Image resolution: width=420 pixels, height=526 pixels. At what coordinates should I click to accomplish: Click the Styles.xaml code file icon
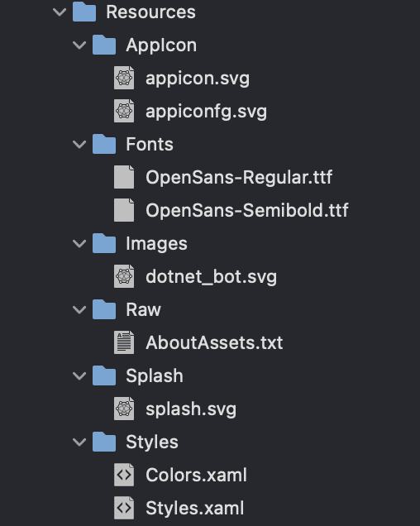(x=124, y=508)
